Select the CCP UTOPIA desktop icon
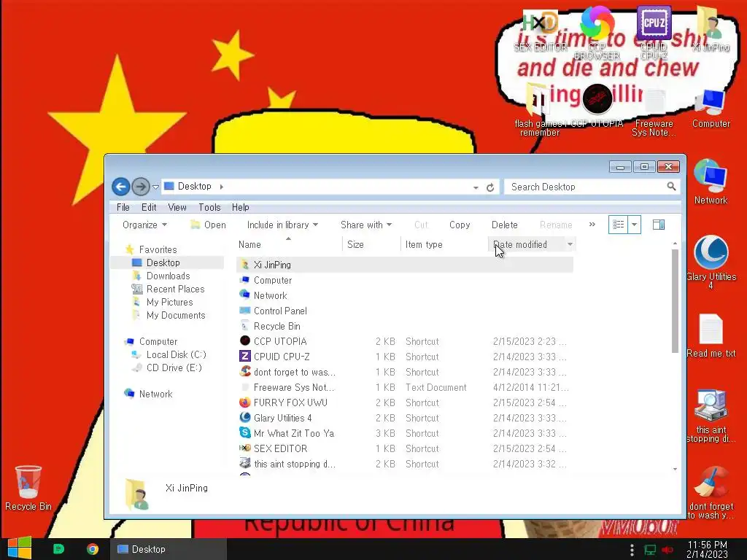This screenshot has height=560, width=747. pos(597,106)
